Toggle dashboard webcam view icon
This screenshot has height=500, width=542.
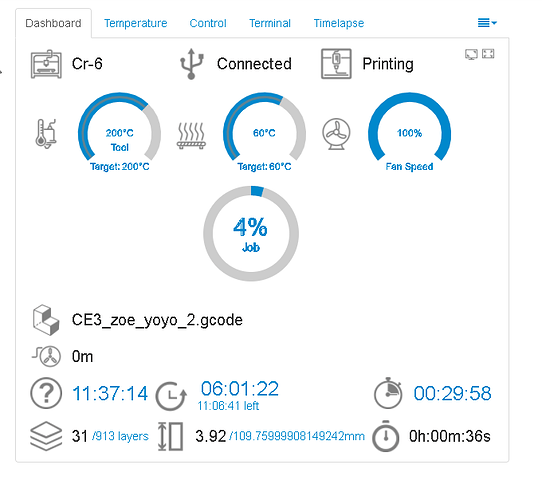(471, 54)
